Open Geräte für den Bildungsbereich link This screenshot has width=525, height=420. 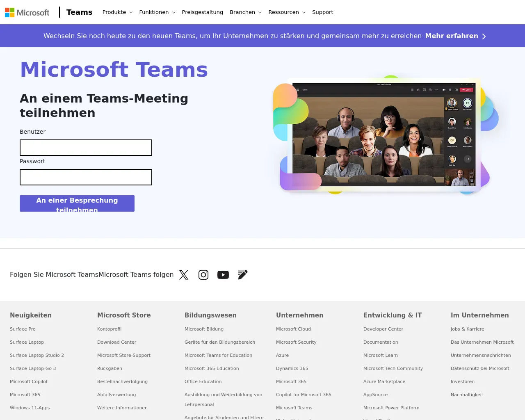tap(220, 342)
